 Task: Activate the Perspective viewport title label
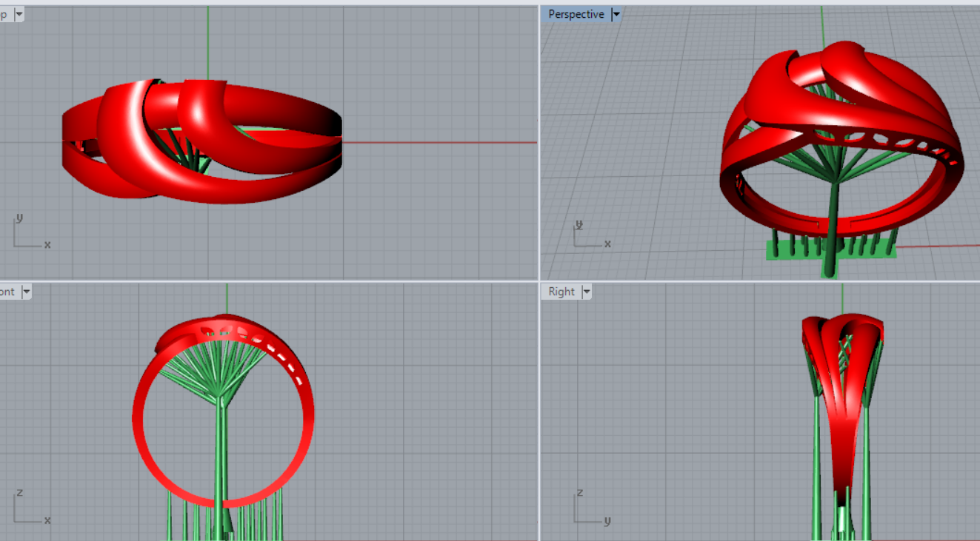(x=576, y=14)
